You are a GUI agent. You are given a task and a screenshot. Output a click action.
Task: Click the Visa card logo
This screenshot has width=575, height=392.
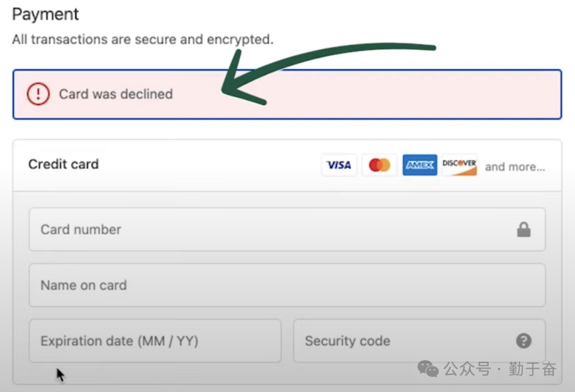339,165
